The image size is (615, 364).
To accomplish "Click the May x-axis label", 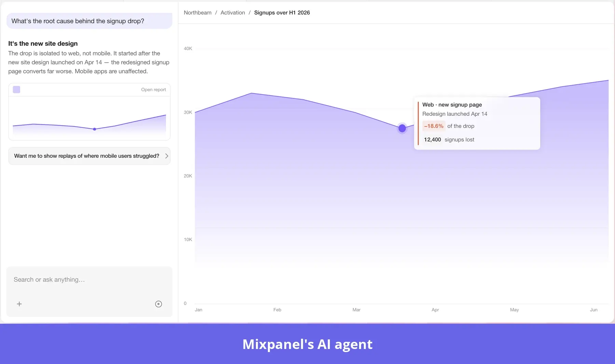I will (x=514, y=310).
